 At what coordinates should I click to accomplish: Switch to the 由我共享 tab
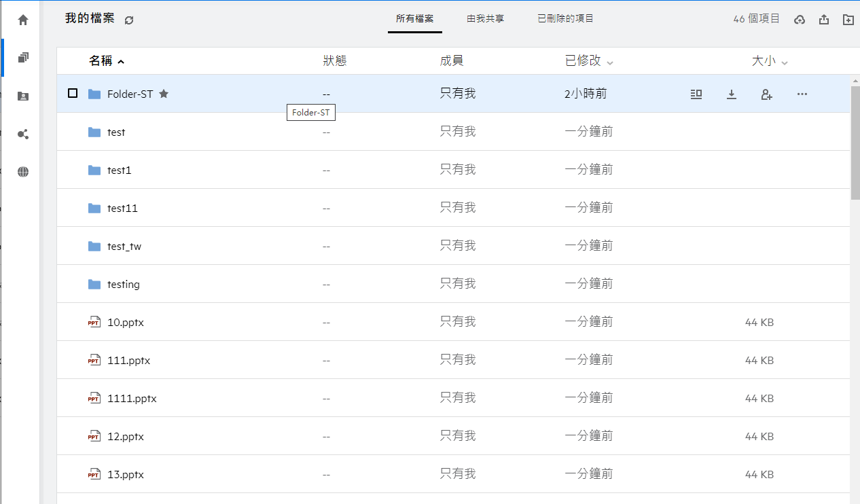pyautogui.click(x=485, y=19)
